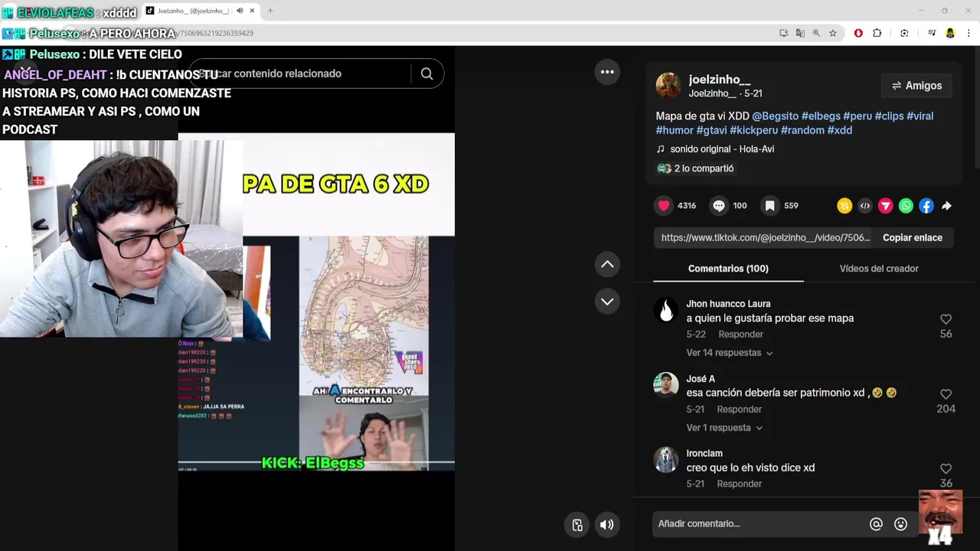
Task: Click the @ mention icon in comment box
Action: (x=876, y=524)
